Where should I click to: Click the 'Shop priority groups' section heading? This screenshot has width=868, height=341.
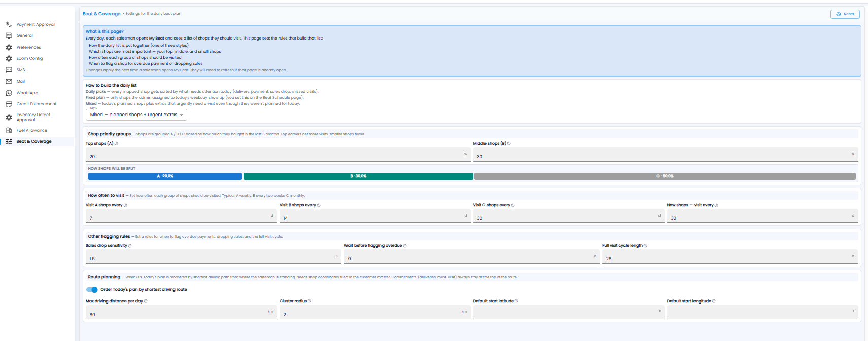point(110,134)
